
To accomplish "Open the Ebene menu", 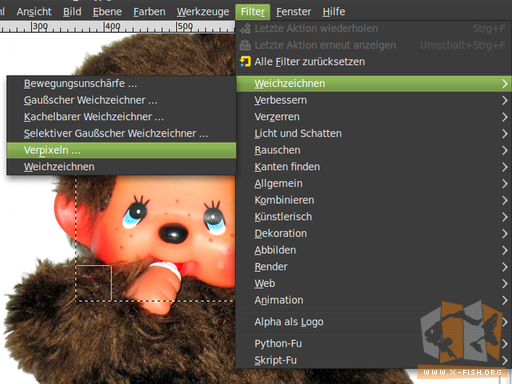I will [107, 12].
